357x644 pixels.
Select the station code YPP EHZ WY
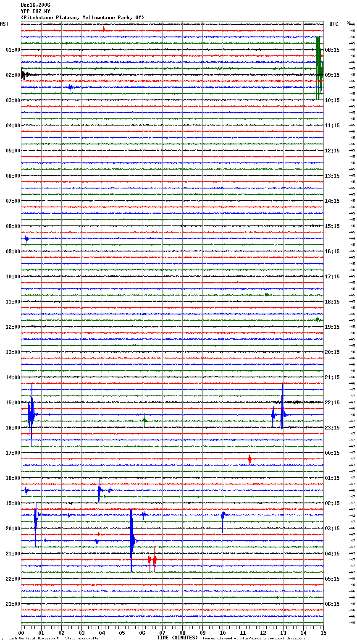tap(35, 11)
